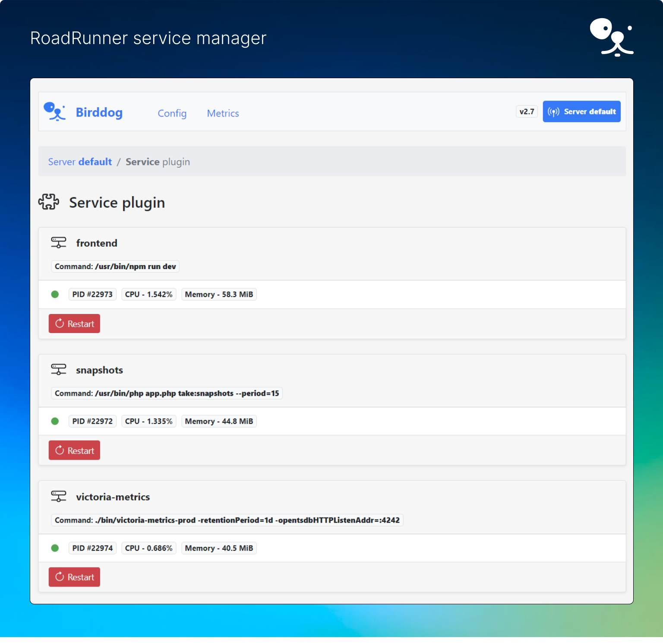The width and height of the screenshot is (663, 644).
Task: Follow the Server default breadcrumb link
Action: (x=79, y=162)
